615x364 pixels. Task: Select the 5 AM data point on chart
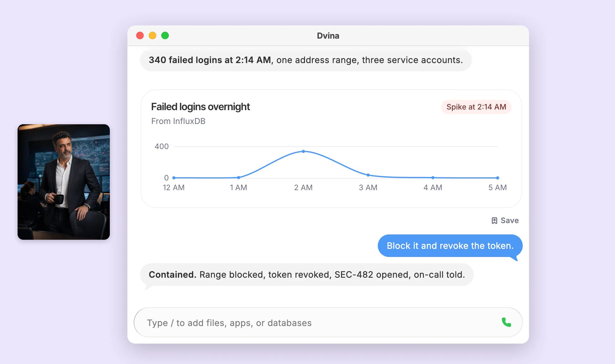[x=498, y=178]
